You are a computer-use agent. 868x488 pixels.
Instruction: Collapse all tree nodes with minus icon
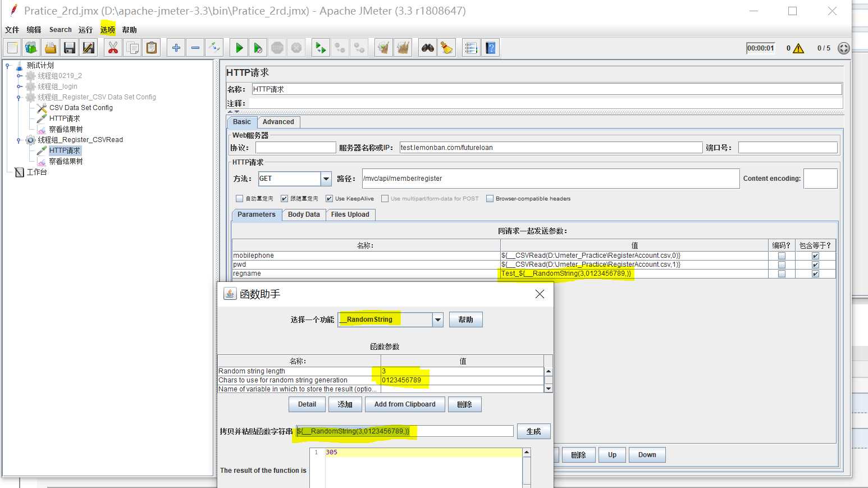coord(195,48)
